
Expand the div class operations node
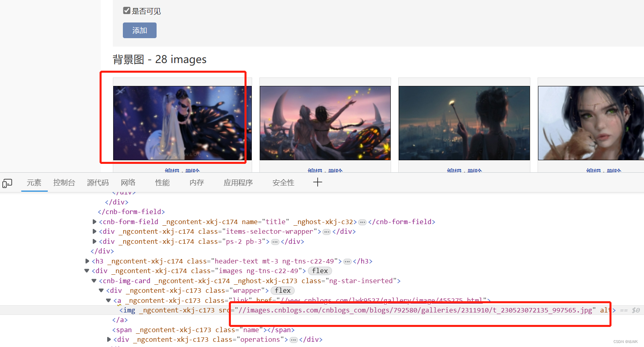[109, 340]
